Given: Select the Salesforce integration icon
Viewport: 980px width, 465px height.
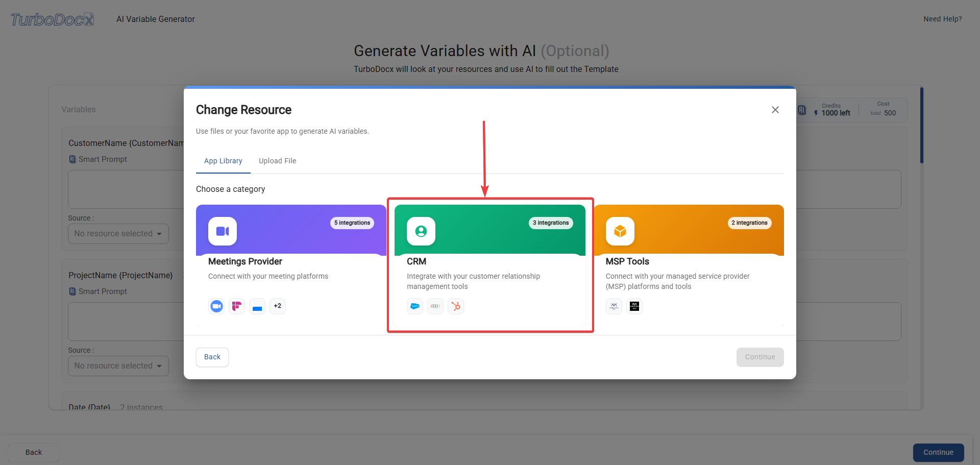Looking at the screenshot, I should tap(415, 306).
